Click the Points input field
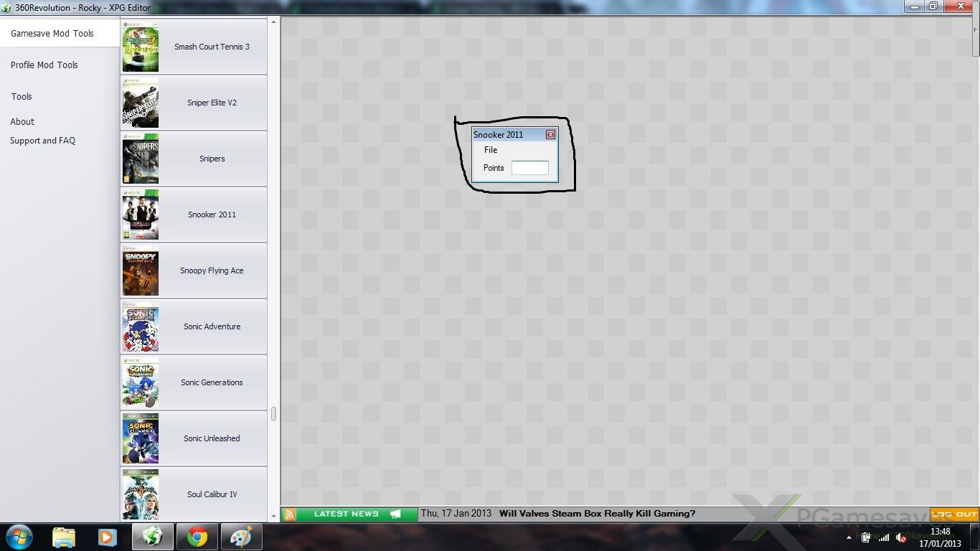980x551 pixels. [529, 168]
